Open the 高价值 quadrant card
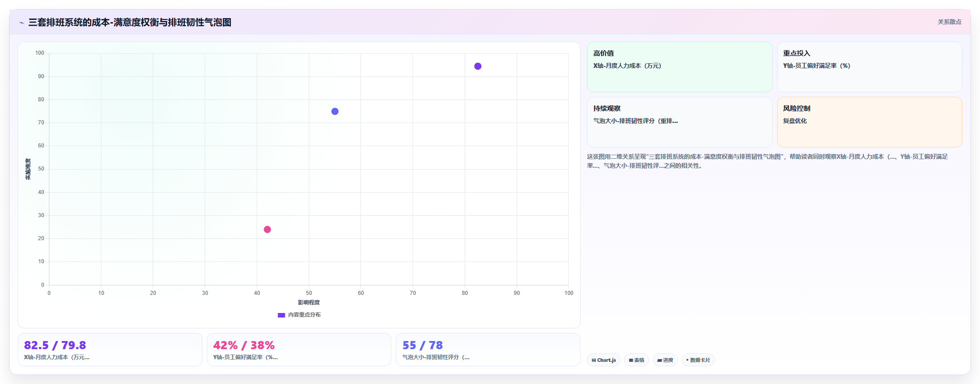The width and height of the screenshot is (980, 384). 679,67
